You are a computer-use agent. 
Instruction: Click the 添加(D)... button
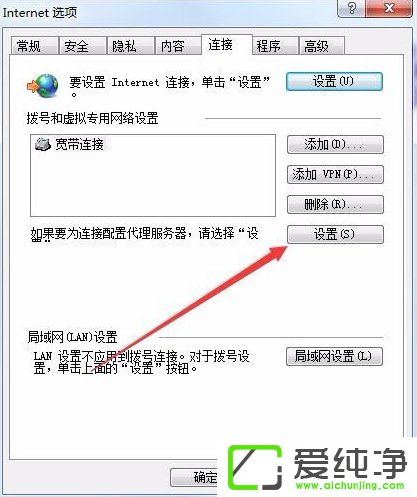tap(335, 145)
